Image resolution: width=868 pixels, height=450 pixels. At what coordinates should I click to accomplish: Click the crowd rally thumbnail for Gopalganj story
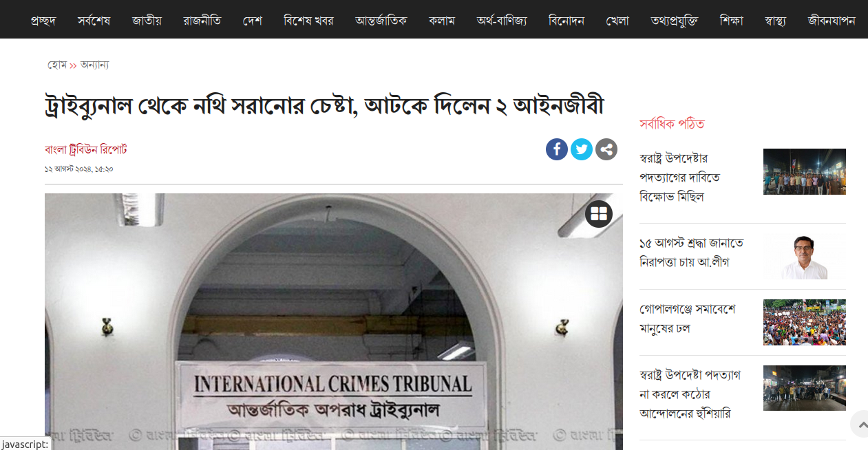pyautogui.click(x=805, y=322)
